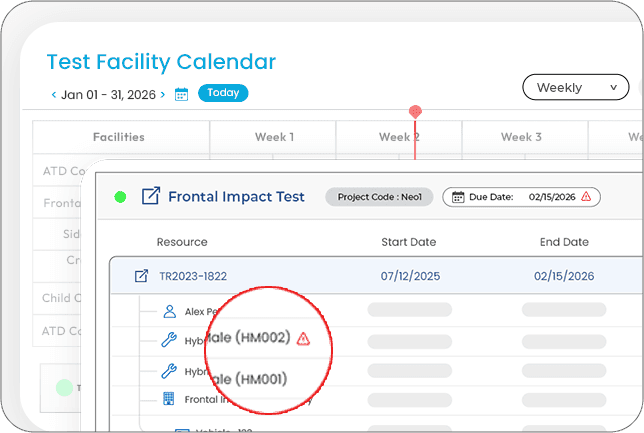This screenshot has width=644, height=433.
Task: Click the wrench icon for HM002 row
Action: pyautogui.click(x=169, y=340)
